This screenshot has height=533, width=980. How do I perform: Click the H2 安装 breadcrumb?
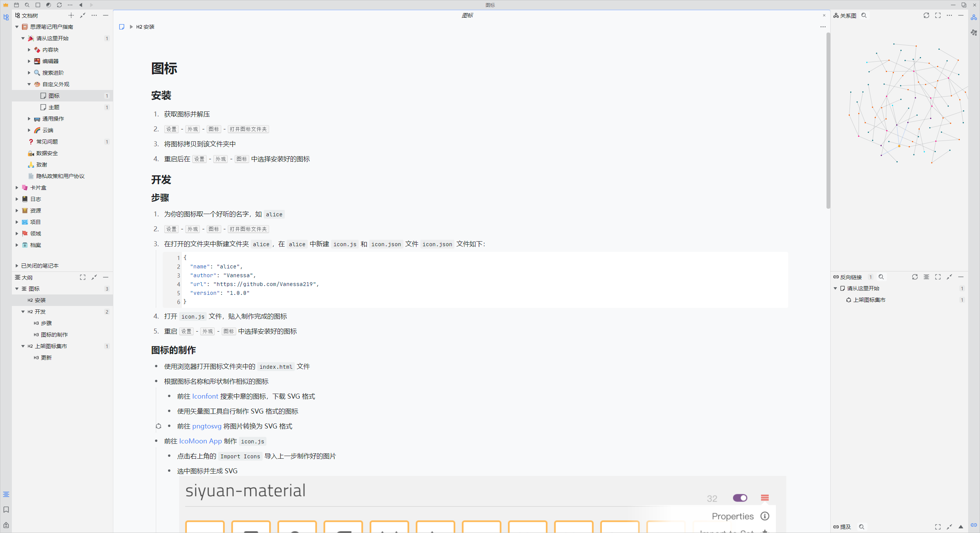[145, 27]
